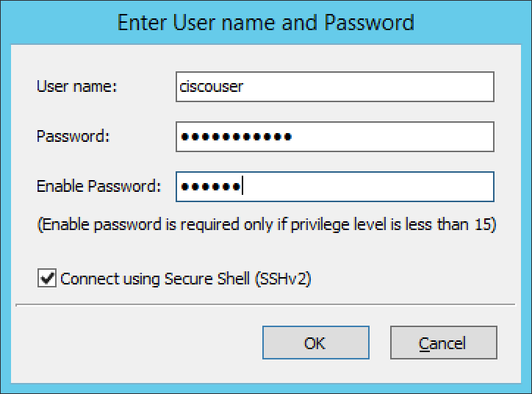
Task: Click the User name input field
Action: point(334,87)
